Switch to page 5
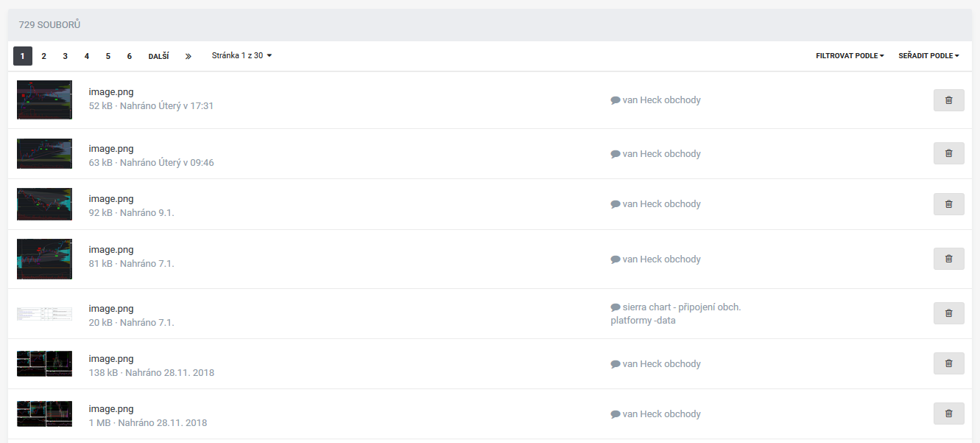Image resolution: width=980 pixels, height=443 pixels. point(108,56)
